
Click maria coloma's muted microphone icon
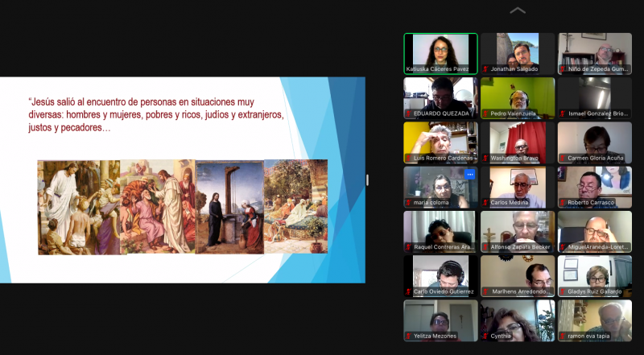coord(408,203)
